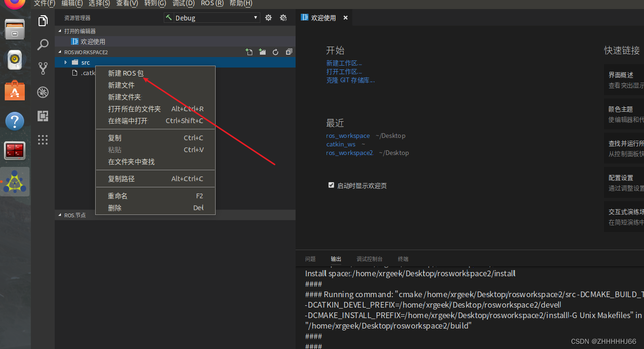644x349 pixels.
Task: Open the Help question mark dock icon
Action: point(15,121)
